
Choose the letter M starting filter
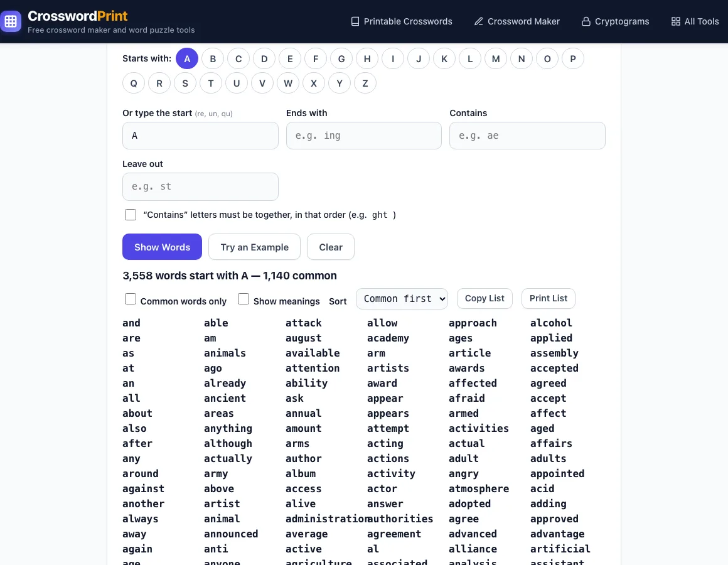[x=496, y=59]
